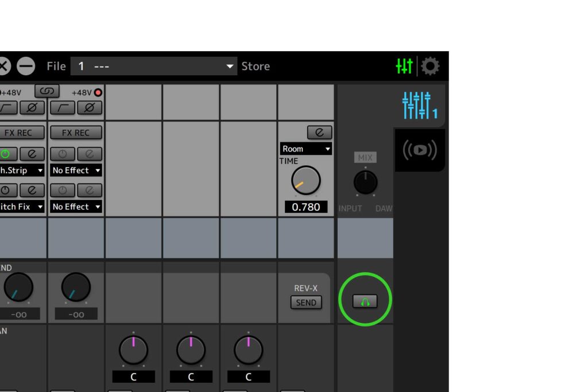Invert phase below the red +48V indicator
Image resolution: width=588 pixels, height=392 pixels.
(x=89, y=107)
